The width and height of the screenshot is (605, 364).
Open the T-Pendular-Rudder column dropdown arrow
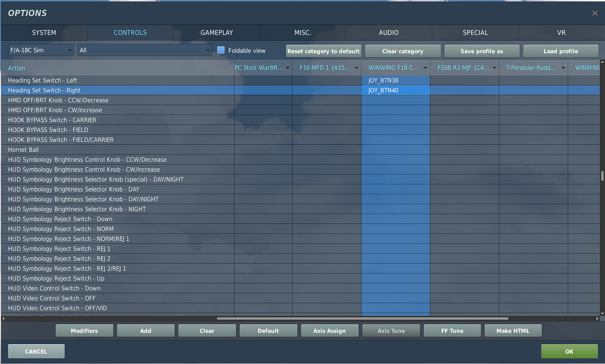point(563,68)
